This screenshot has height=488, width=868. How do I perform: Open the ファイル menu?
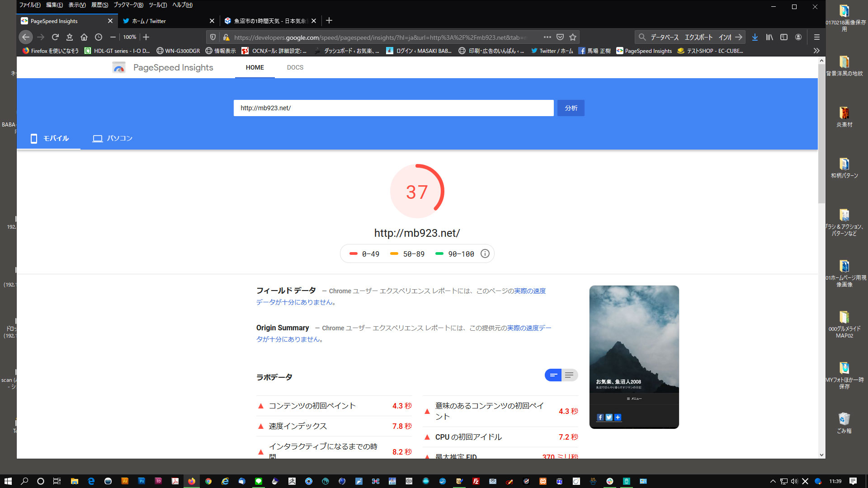coord(30,5)
